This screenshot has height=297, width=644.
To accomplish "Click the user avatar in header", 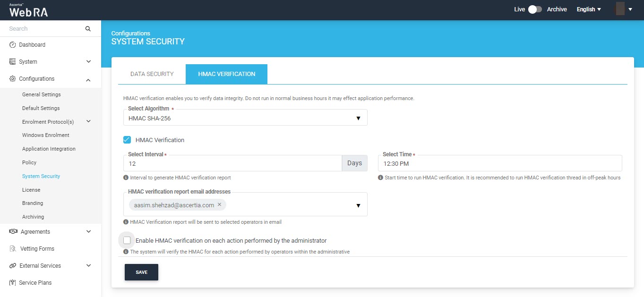I will click(620, 9).
